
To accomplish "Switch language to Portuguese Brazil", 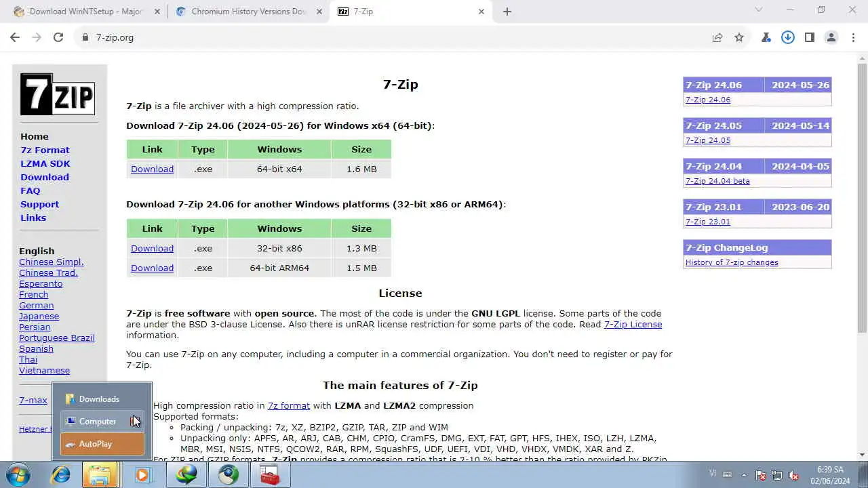I will (x=57, y=338).
